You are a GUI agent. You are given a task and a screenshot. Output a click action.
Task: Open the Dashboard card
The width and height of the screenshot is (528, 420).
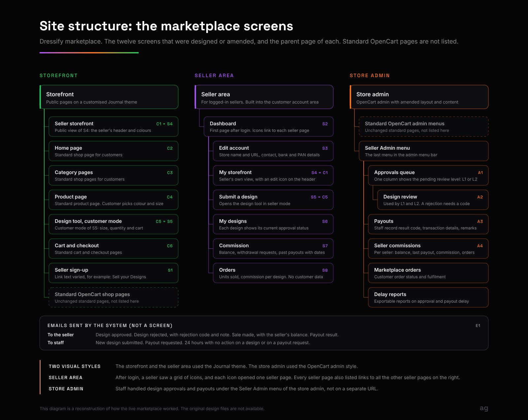[x=269, y=127]
